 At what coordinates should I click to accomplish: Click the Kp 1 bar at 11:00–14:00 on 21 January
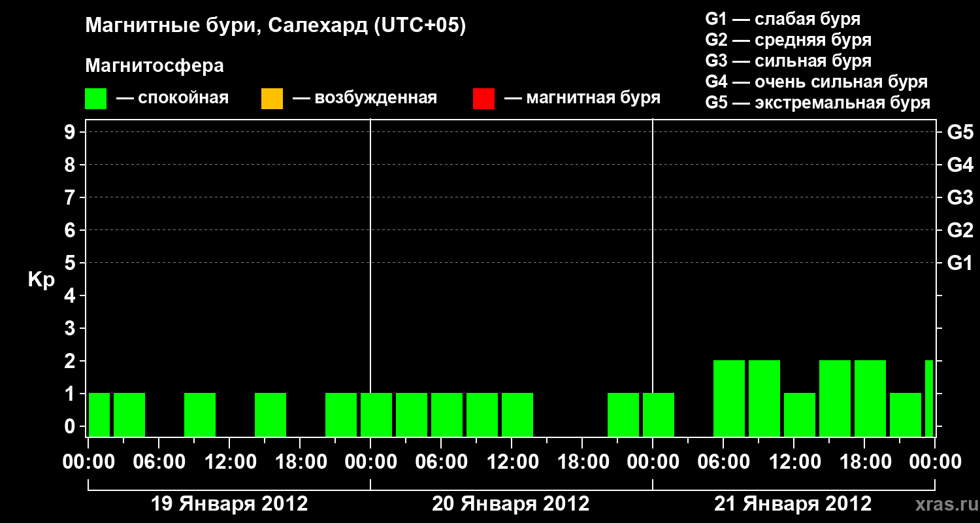(800, 414)
